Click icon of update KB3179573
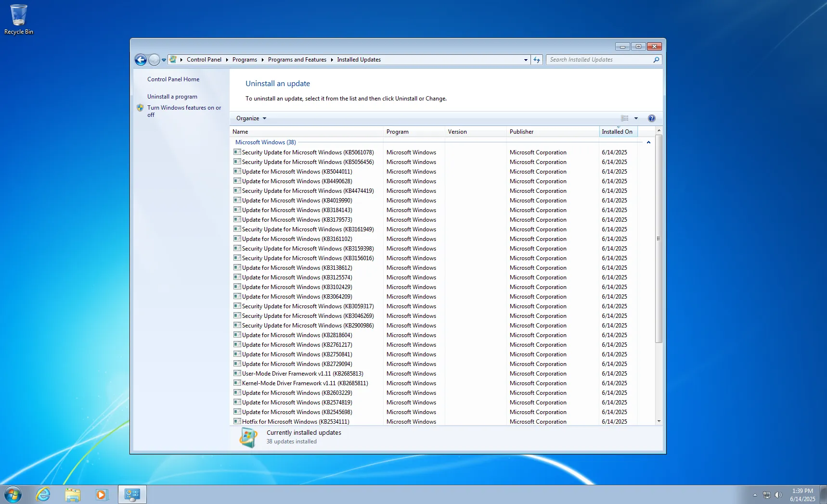 [237, 219]
